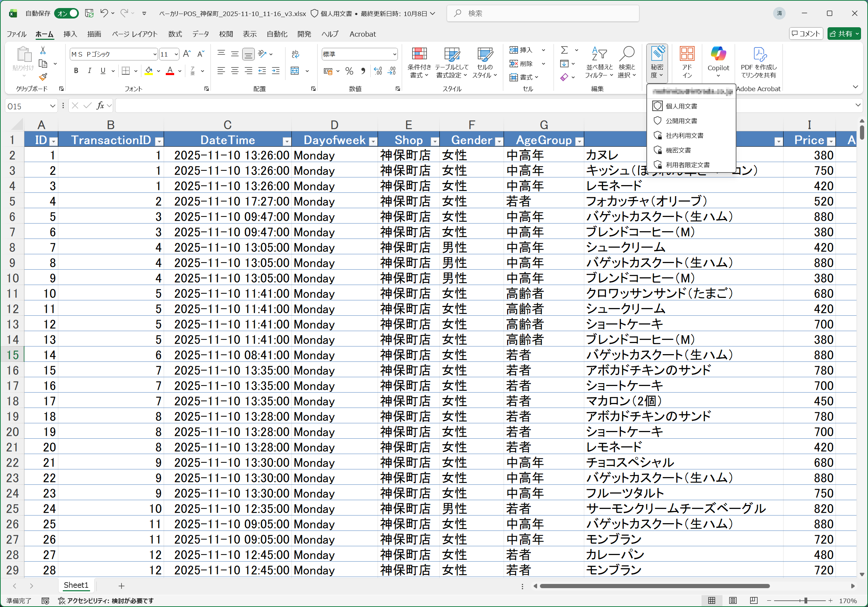Click the 共有 (Share) button

click(x=844, y=34)
